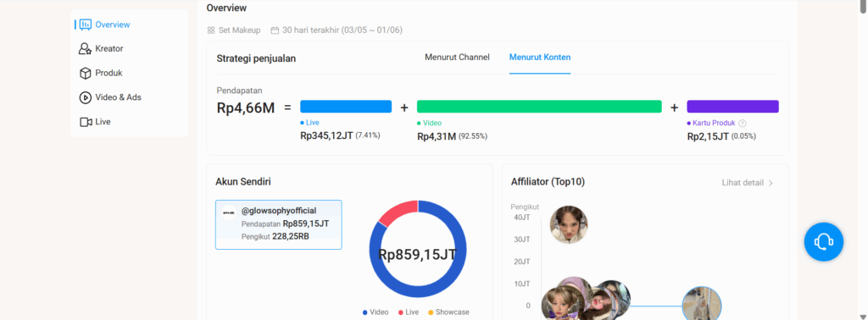Click the chevron arrow beside Lihat detail
Screen dimensions: 868x320
[x=771, y=183]
